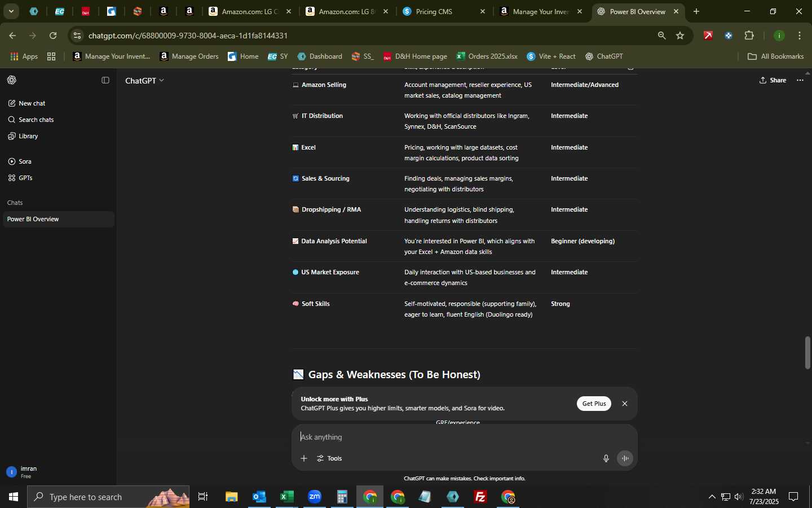Open a new browser tab
This screenshot has width=812, height=508.
[697, 11]
